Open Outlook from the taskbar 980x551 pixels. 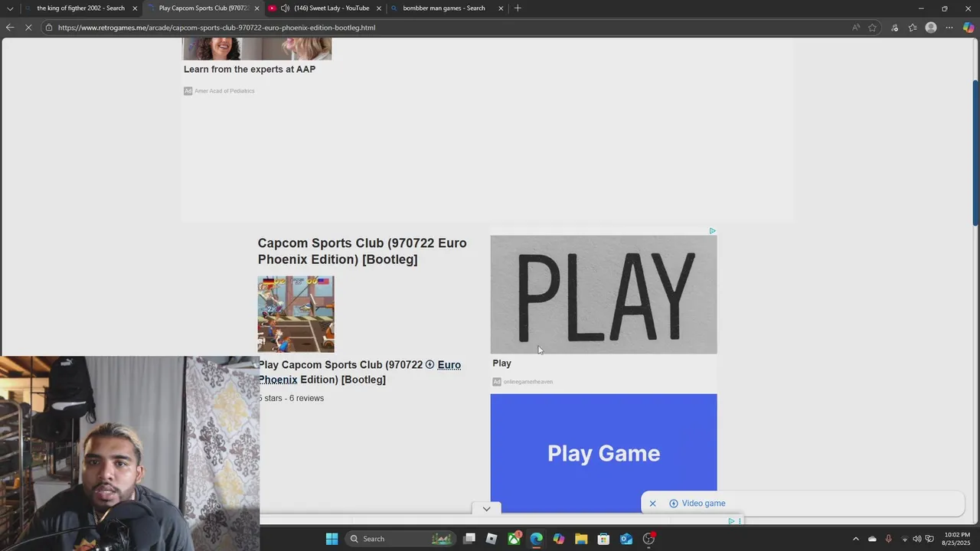click(x=626, y=539)
